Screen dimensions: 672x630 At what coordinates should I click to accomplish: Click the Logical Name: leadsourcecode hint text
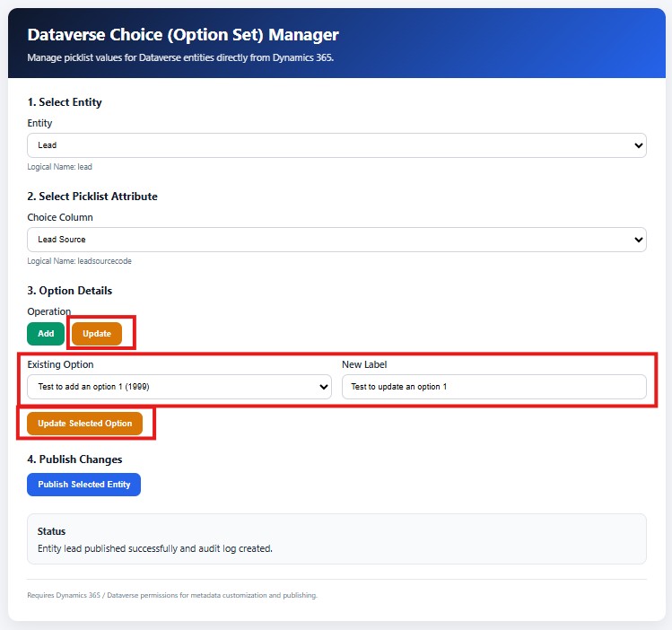tap(79, 261)
